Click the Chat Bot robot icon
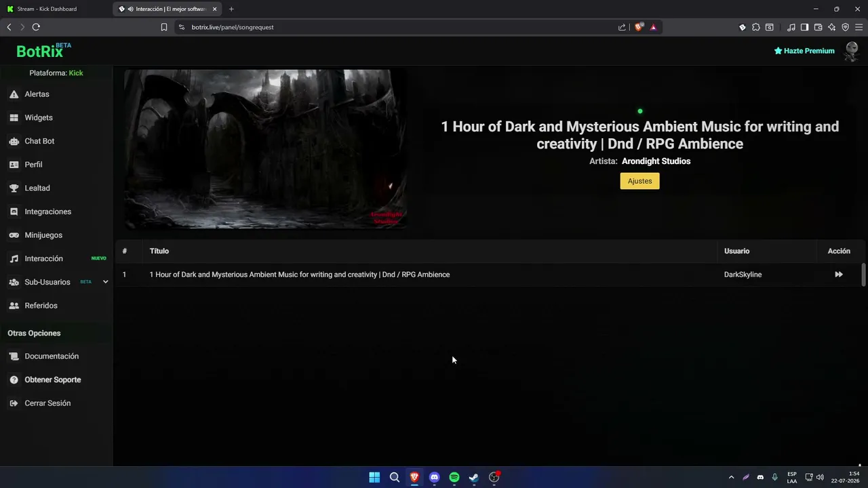 [x=14, y=141]
